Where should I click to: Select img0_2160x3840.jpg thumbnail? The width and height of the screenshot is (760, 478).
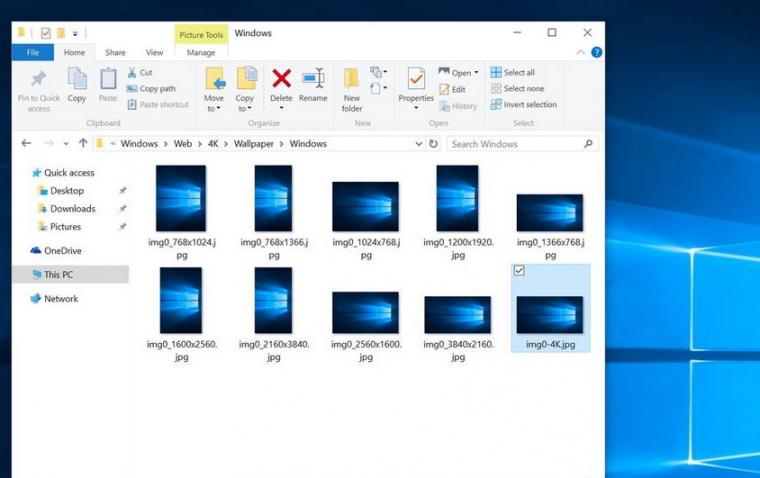tap(273, 300)
